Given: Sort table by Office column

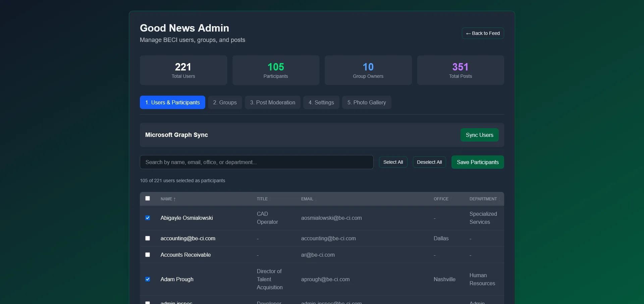Looking at the screenshot, I should 442,199.
